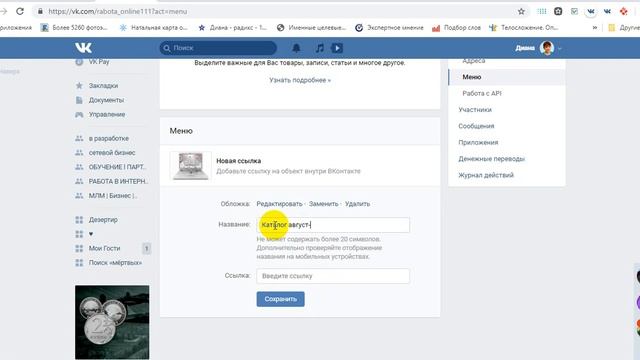
Task: Open the 'Другие' bookmarks folder
Action: point(623,28)
